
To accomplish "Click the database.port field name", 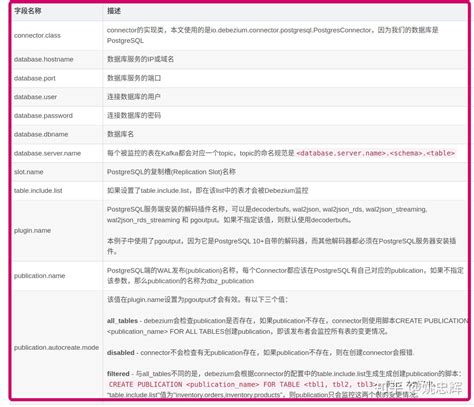I will [35, 78].
